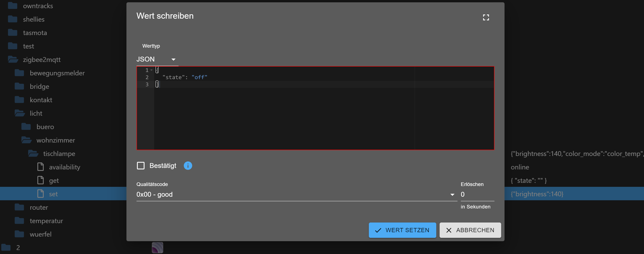
Task: Select the router folder in the tree
Action: tap(39, 208)
